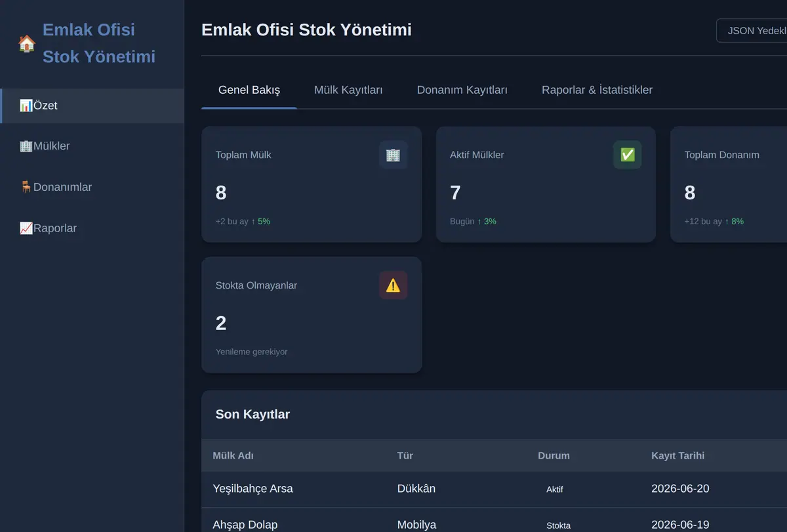Image resolution: width=787 pixels, height=532 pixels.
Task: Switch to the Mülk Kayıtları tab
Action: click(x=348, y=90)
